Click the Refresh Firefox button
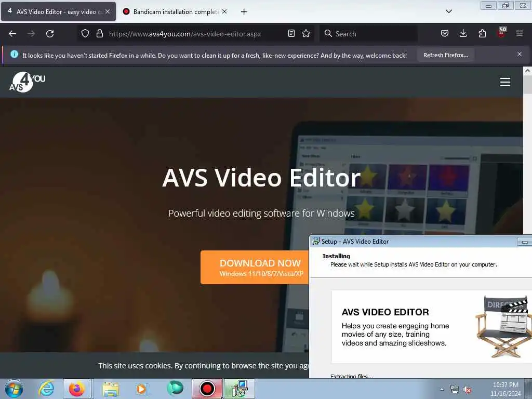Screen dimensions: 532x399 (x=445, y=55)
